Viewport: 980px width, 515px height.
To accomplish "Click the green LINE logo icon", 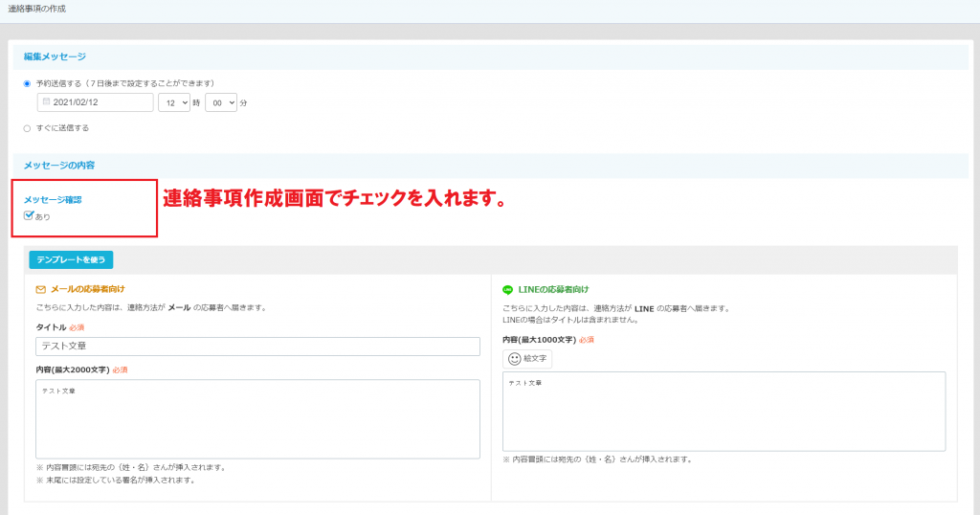I will click(x=508, y=288).
